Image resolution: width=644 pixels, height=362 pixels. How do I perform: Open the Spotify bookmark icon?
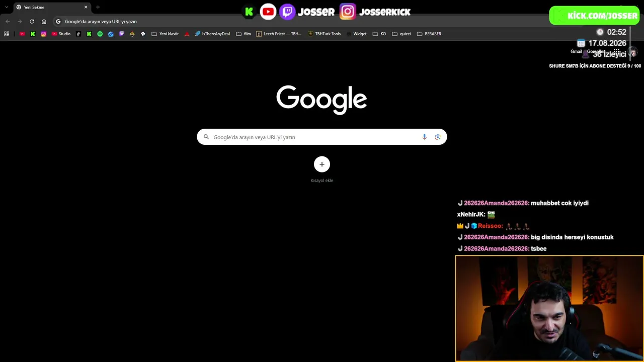pos(100,34)
